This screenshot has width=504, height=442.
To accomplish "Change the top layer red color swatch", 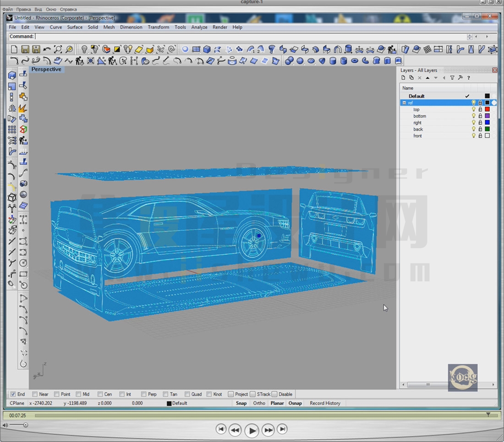I will click(488, 109).
